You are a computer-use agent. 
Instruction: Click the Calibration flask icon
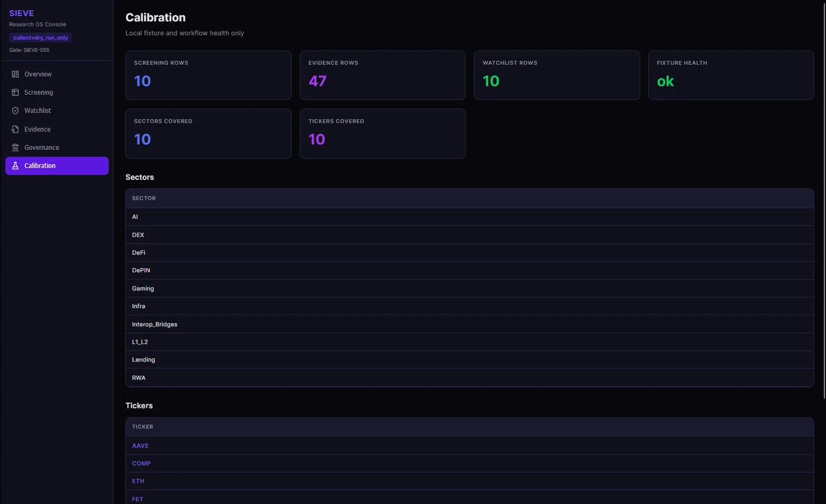click(x=15, y=166)
